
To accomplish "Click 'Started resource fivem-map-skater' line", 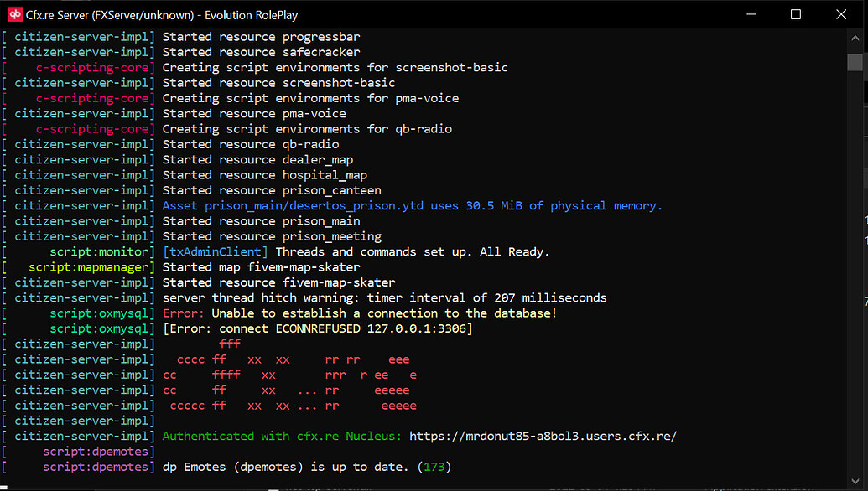I will click(x=279, y=282).
